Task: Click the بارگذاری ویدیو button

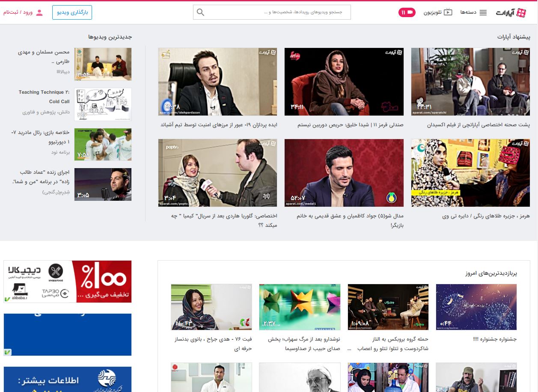Action: [72, 12]
